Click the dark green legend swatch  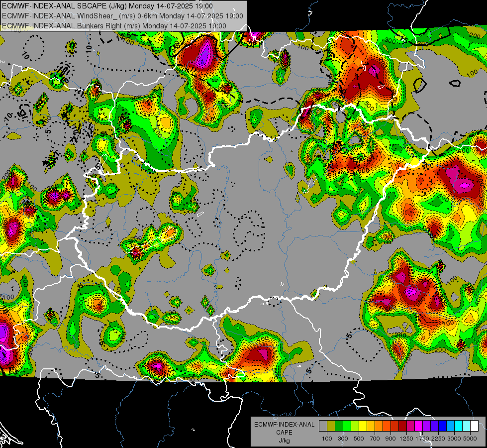[x=339, y=426]
